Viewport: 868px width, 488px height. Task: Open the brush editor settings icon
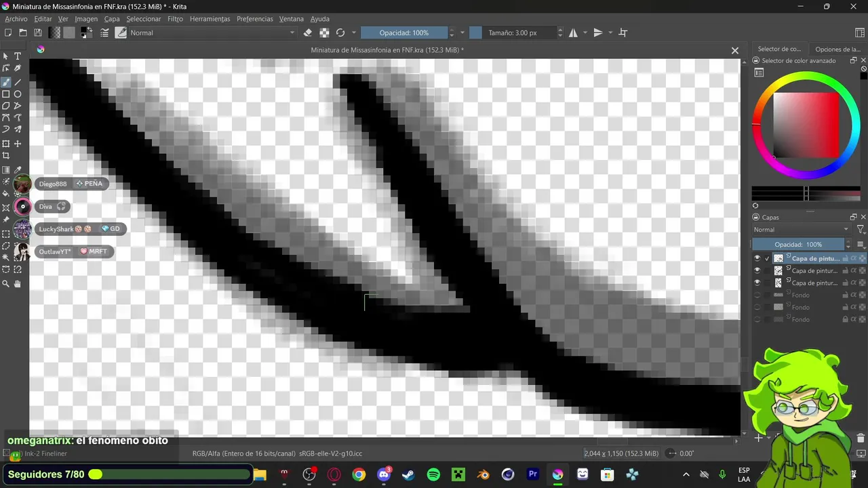[x=104, y=33]
